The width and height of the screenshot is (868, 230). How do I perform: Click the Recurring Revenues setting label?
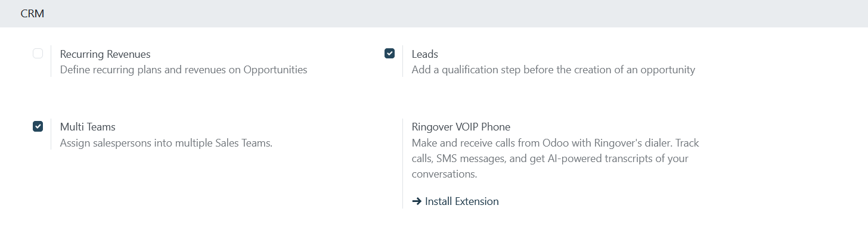coord(106,54)
